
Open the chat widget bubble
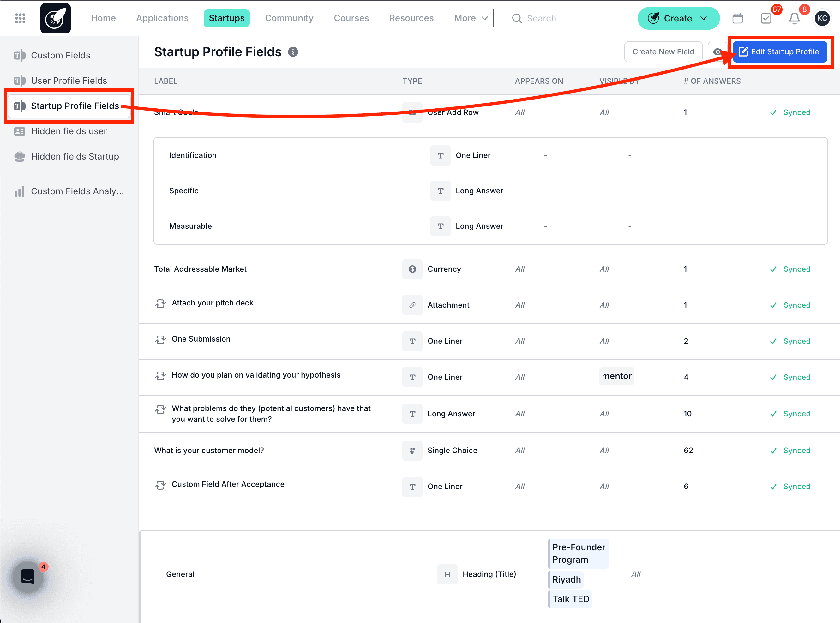pyautogui.click(x=28, y=576)
